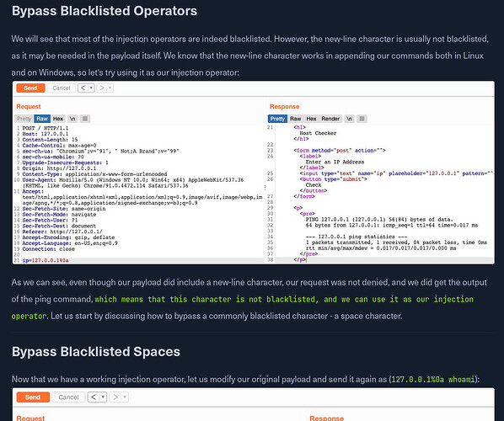504x421 pixels.
Task: Switch Request view to Pretty tab
Action: pyautogui.click(x=24, y=119)
